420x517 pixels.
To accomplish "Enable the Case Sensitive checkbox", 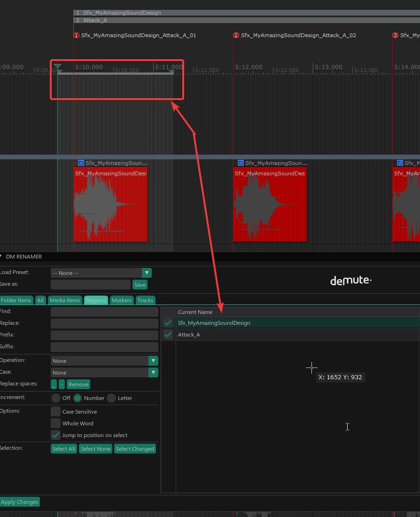I will tap(56, 412).
